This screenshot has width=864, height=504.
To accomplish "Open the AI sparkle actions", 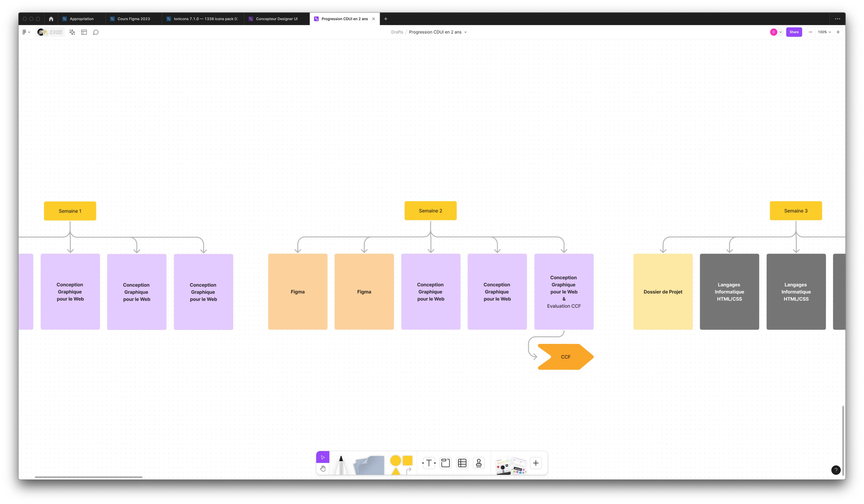I will pos(72,32).
